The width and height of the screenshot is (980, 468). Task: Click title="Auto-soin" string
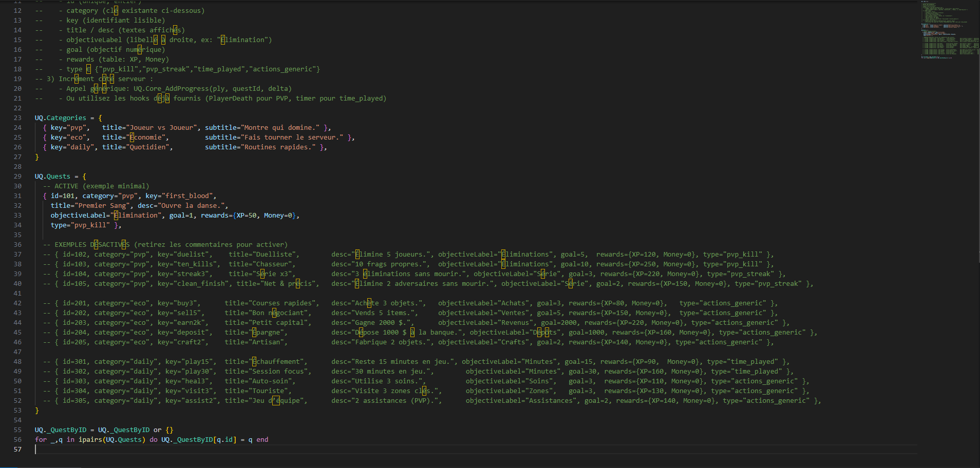click(258, 381)
